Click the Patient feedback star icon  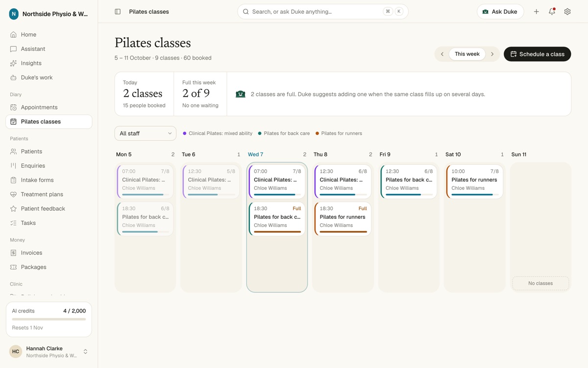click(13, 209)
